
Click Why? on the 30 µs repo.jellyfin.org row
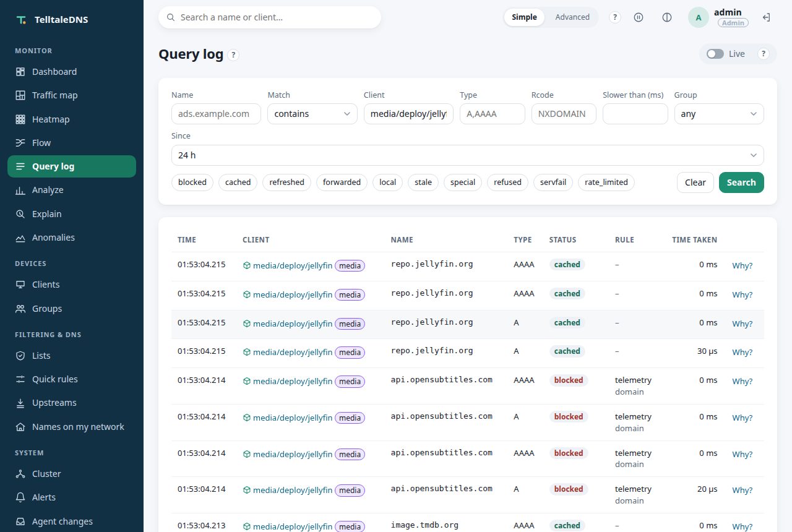pos(742,352)
